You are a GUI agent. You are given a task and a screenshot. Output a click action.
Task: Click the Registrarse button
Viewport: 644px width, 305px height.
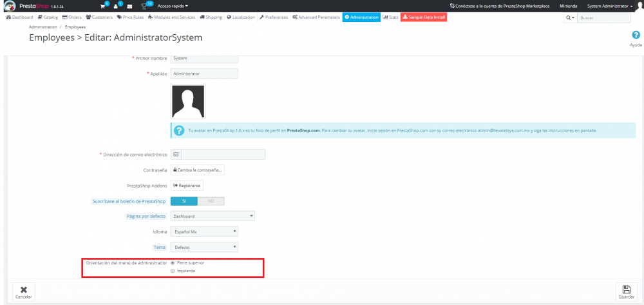[x=187, y=185]
